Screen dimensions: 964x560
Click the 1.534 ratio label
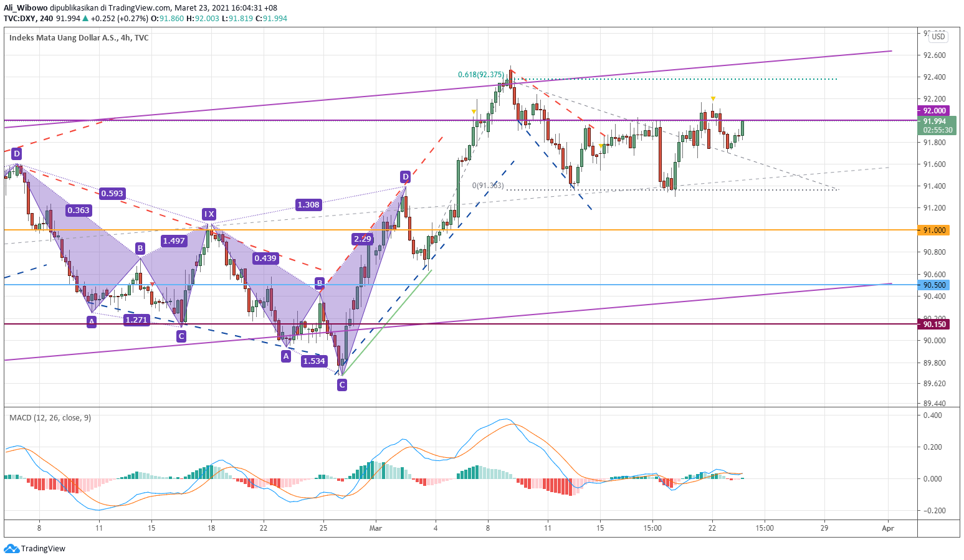click(314, 361)
